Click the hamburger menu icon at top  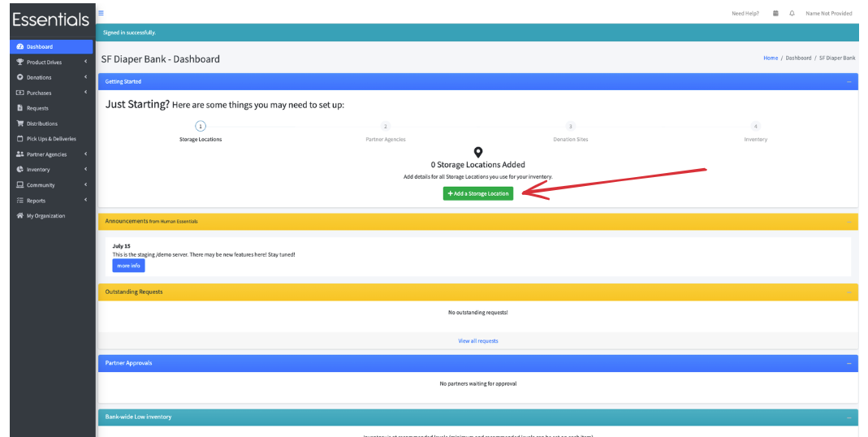[x=101, y=13]
